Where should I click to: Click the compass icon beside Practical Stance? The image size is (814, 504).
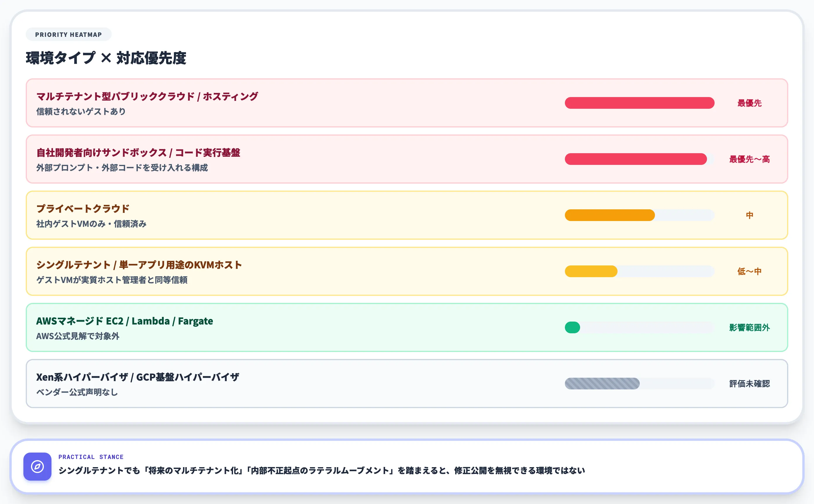click(x=37, y=466)
